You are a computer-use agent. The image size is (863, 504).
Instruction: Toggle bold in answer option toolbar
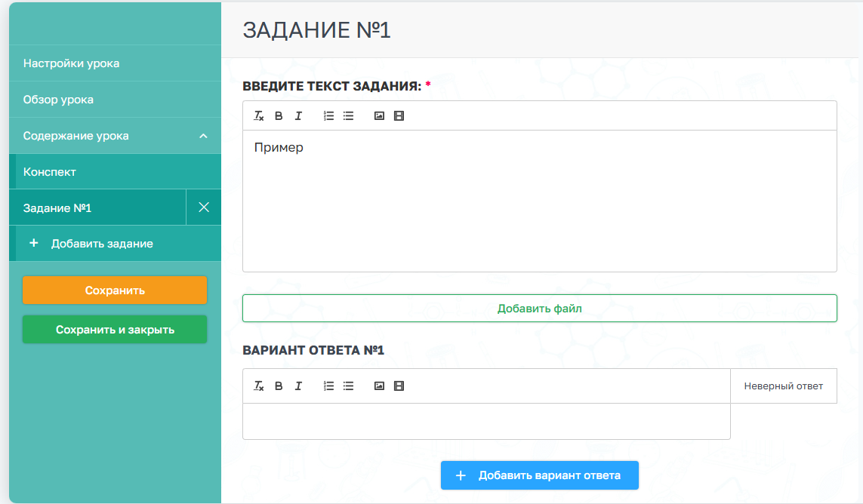coord(279,386)
